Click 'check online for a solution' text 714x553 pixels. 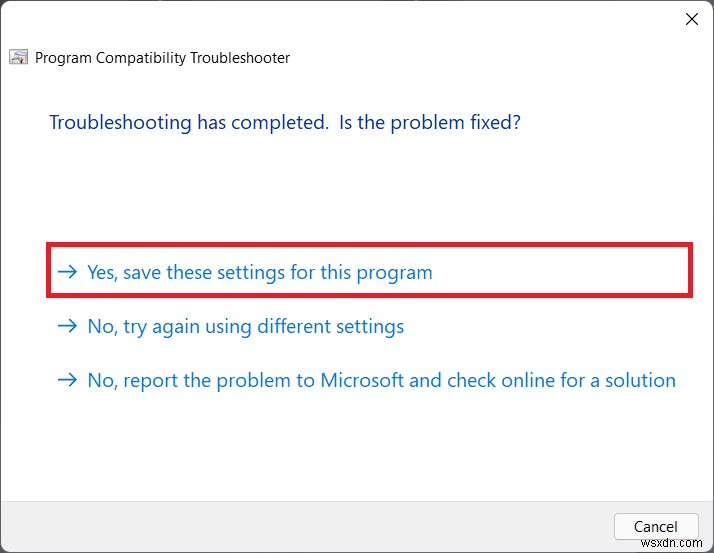561,380
